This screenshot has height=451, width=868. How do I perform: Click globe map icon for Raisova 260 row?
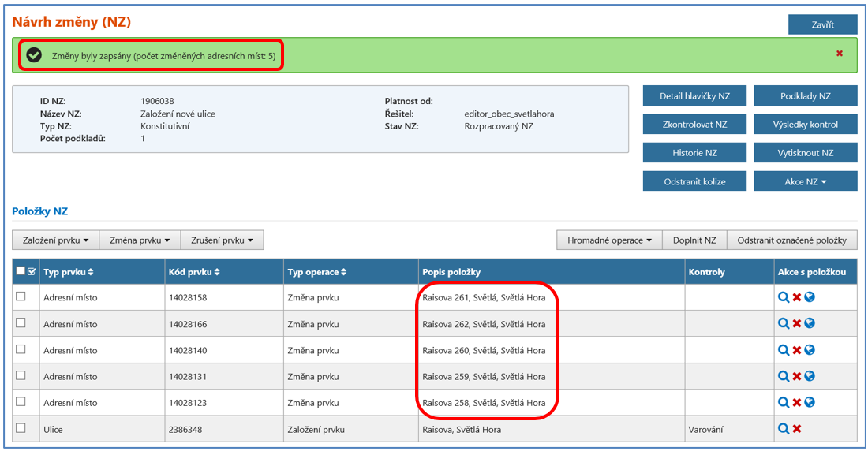point(810,350)
